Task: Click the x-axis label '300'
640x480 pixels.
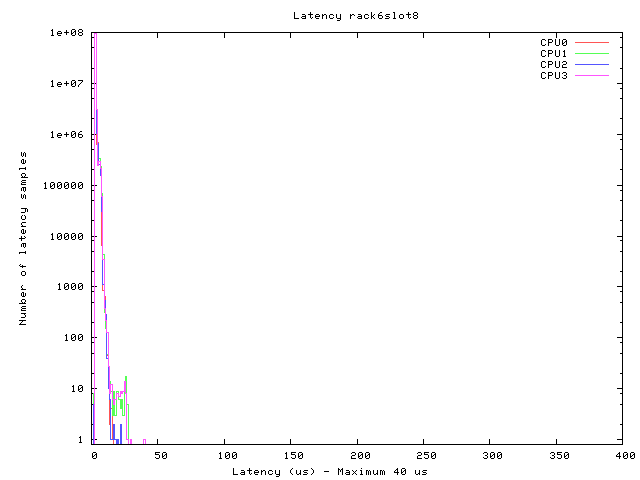Action: pyautogui.click(x=493, y=456)
